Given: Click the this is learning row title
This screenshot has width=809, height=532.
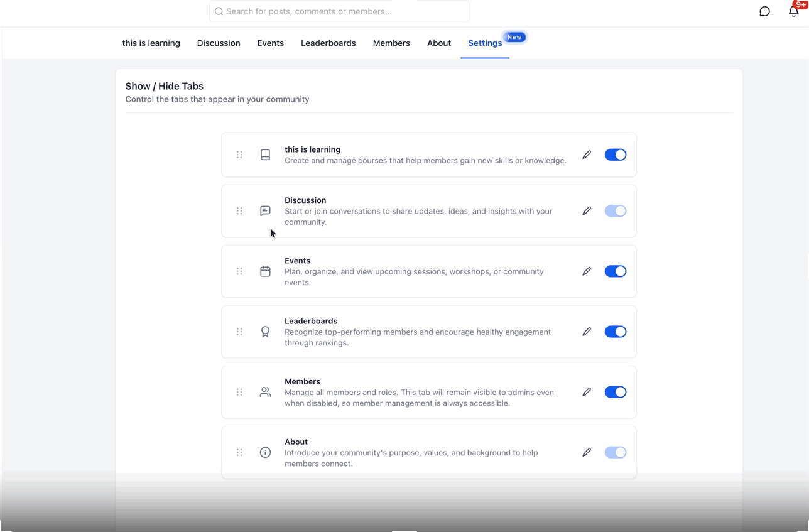Looking at the screenshot, I should pyautogui.click(x=312, y=149).
